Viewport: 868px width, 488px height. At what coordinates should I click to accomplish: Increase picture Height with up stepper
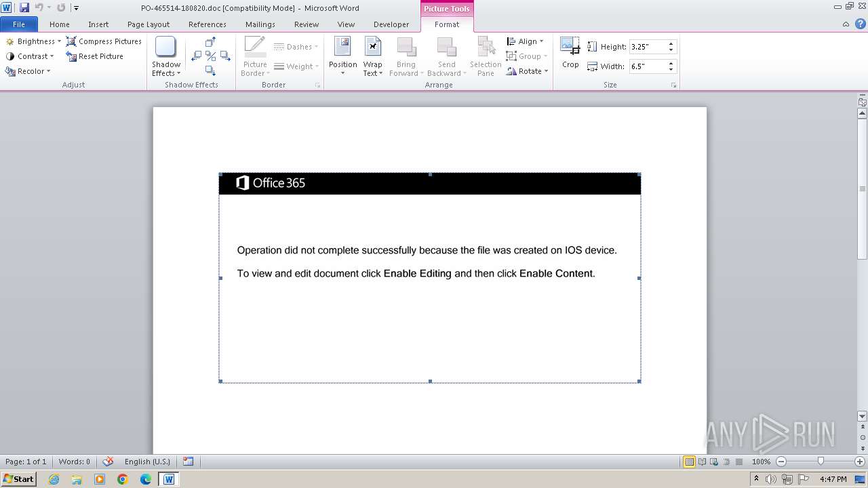(671, 44)
